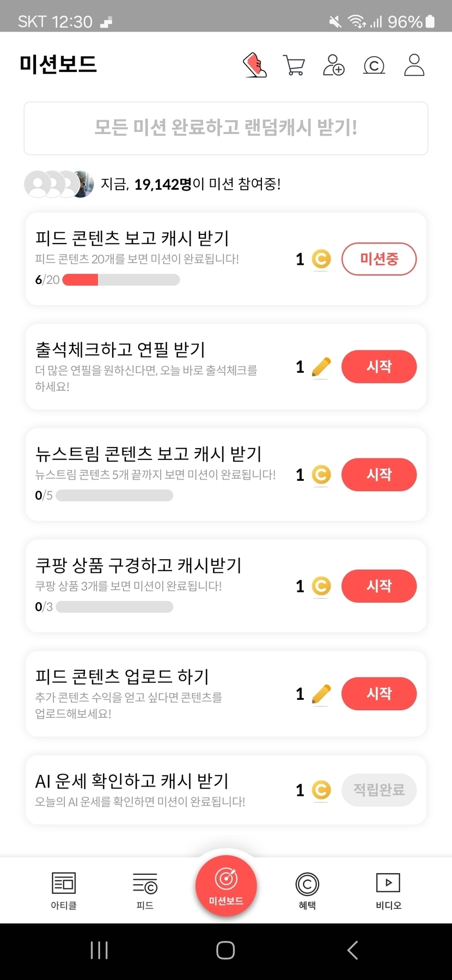Go to the 비디오 tab
452x980 pixels.
point(388,890)
